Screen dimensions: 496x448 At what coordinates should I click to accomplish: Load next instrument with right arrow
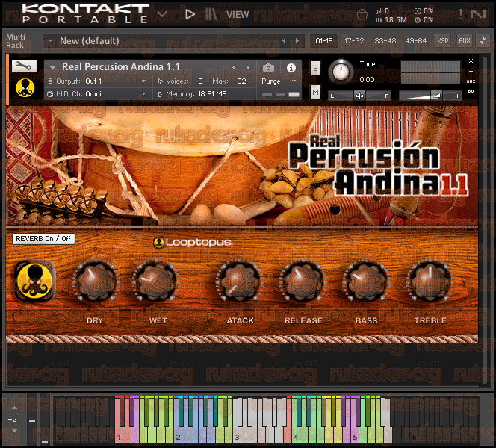[x=248, y=67]
